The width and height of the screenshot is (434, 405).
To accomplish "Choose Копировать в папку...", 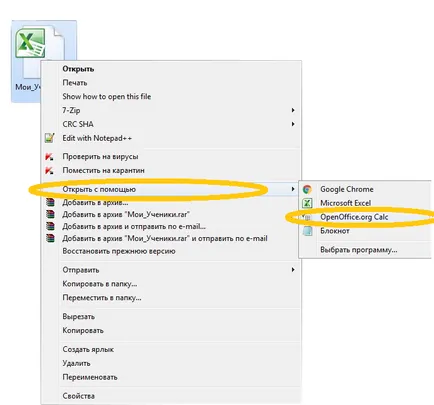I will pyautogui.click(x=100, y=284).
